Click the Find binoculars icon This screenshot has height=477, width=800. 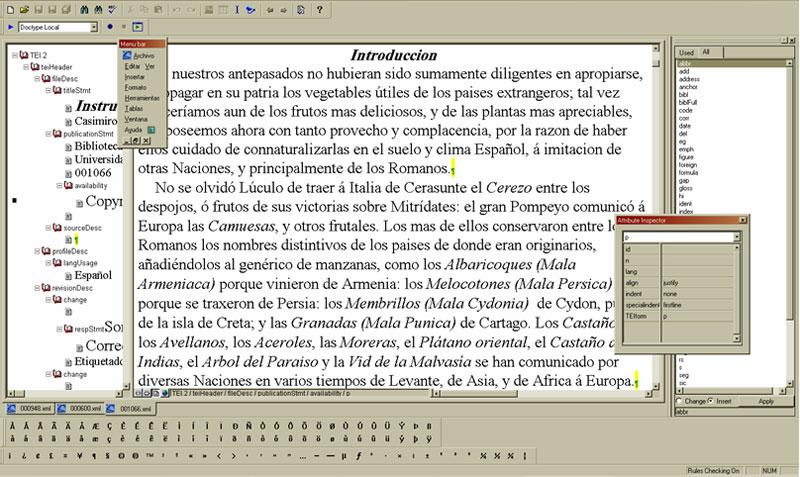click(82, 9)
